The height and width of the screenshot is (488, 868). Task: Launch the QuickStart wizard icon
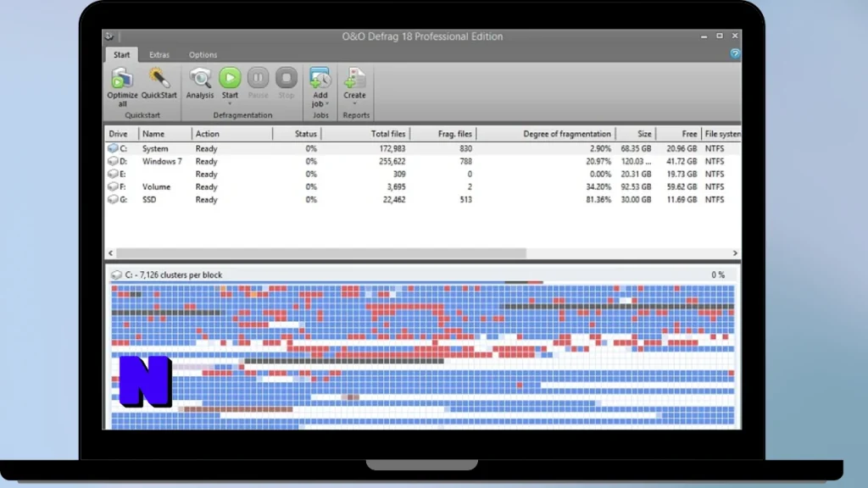point(159,78)
